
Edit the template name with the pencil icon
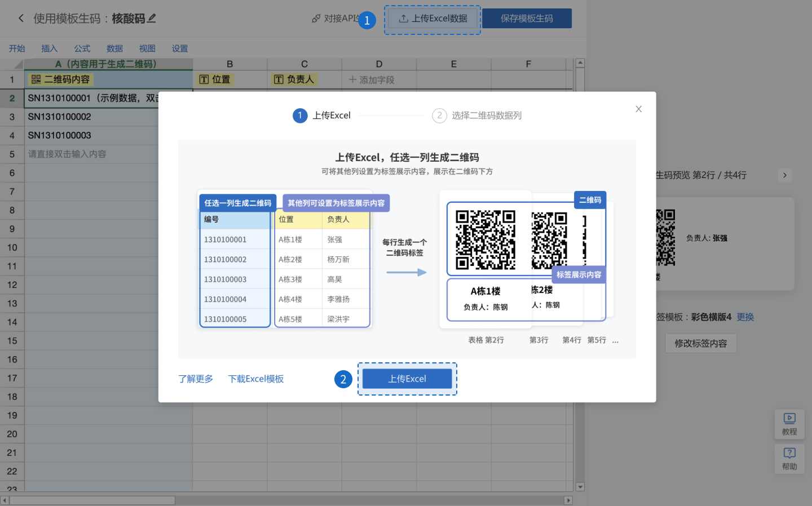click(x=152, y=18)
